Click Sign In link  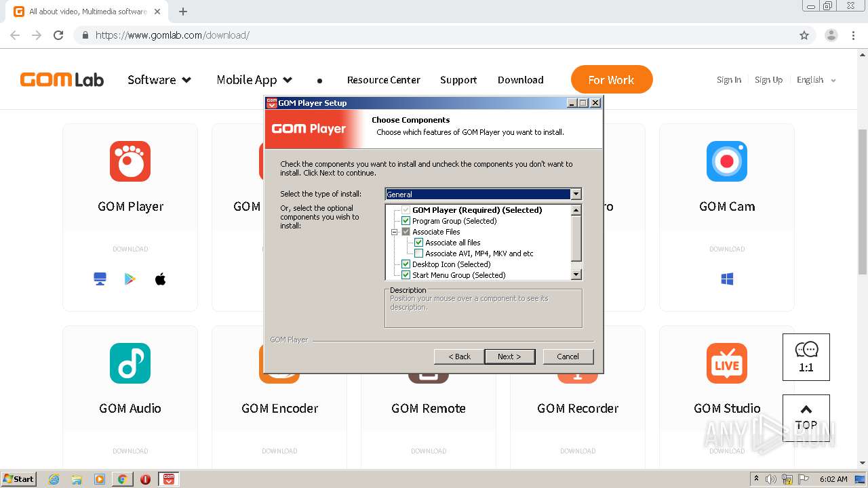(729, 80)
